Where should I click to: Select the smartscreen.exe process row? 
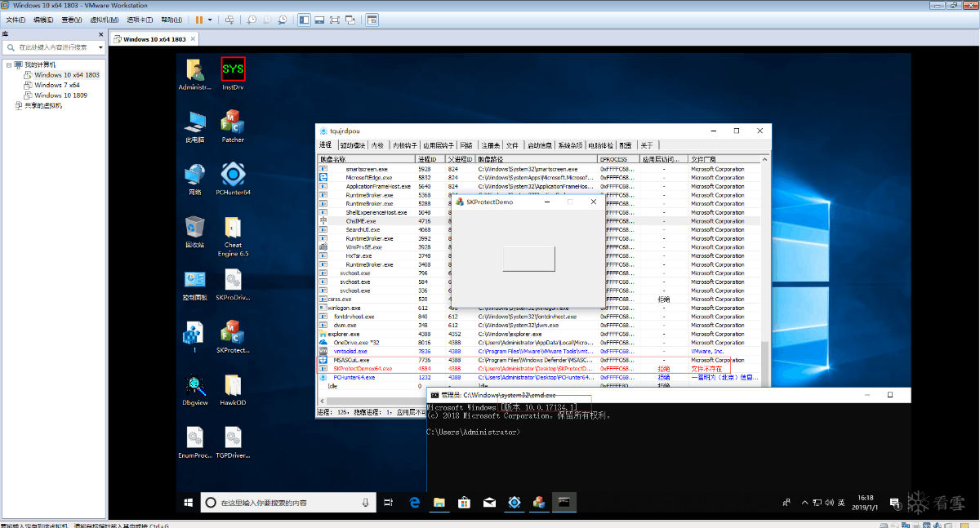540,169
